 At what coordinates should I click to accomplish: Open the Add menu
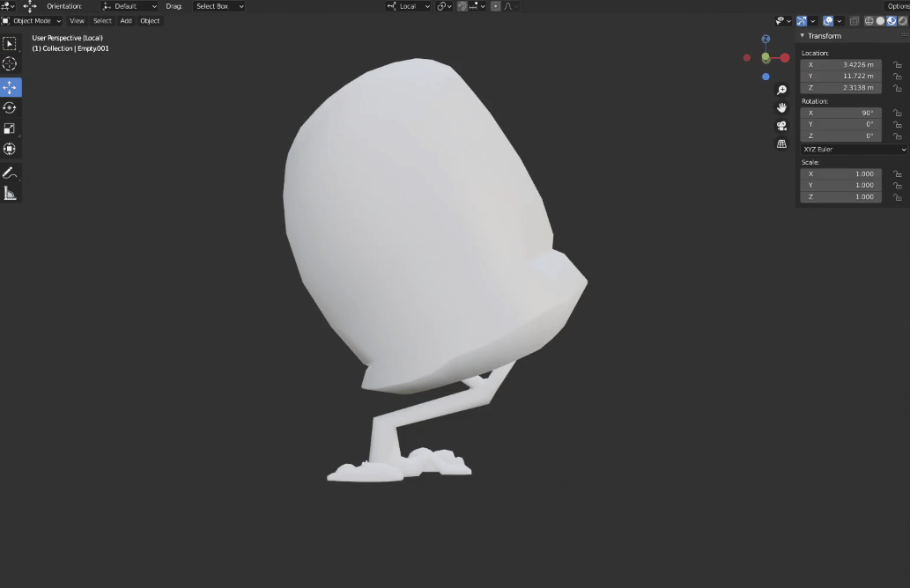click(x=126, y=20)
